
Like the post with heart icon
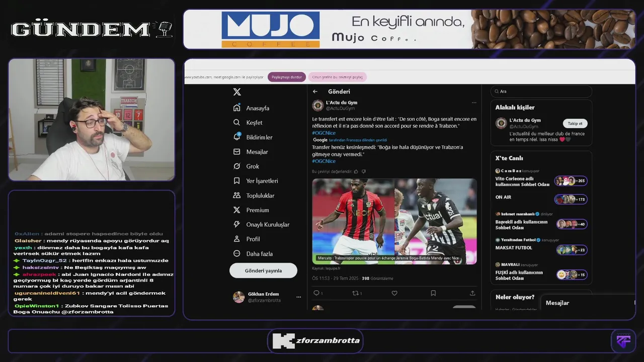(x=394, y=293)
